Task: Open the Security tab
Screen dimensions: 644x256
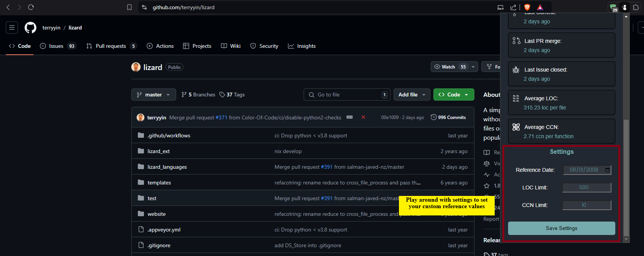Action: 264,46
